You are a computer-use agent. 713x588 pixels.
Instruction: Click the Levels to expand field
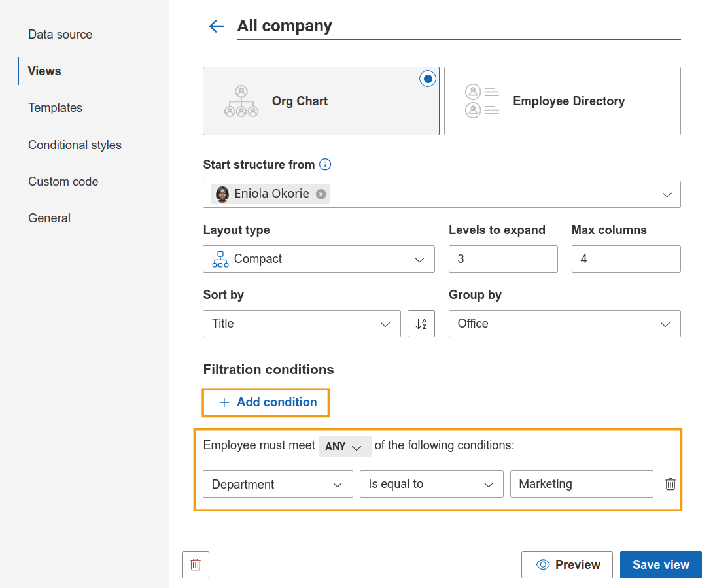[503, 259]
